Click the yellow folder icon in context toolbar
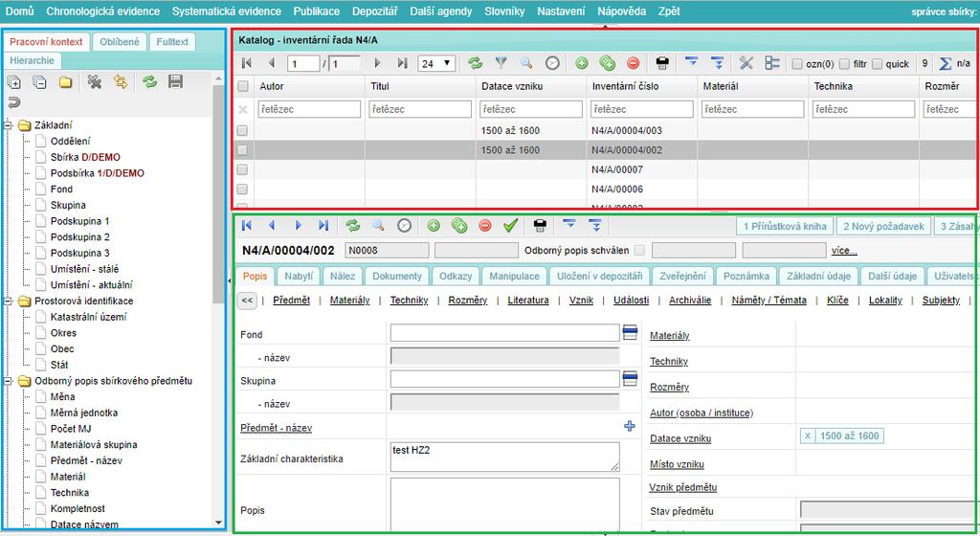Image resolution: width=980 pixels, height=536 pixels. [x=66, y=82]
